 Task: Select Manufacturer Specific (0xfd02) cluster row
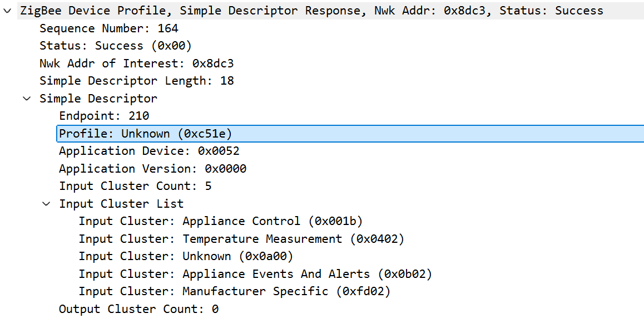click(x=235, y=292)
